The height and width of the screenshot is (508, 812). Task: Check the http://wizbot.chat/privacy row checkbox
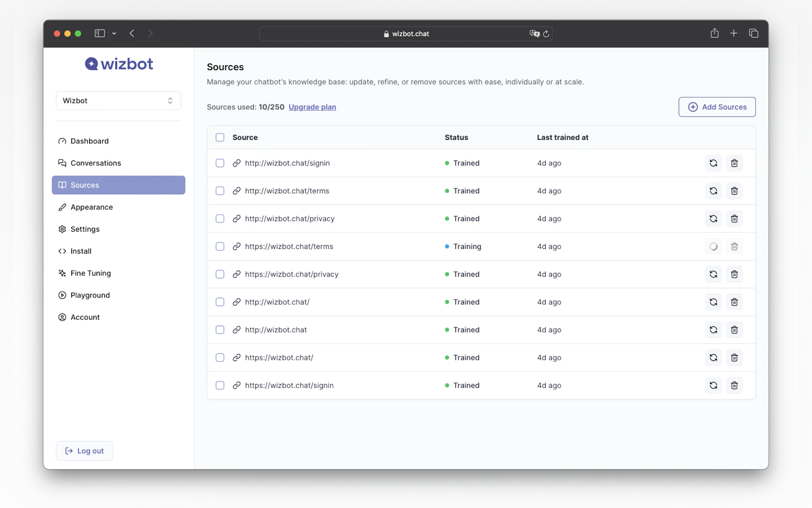pyautogui.click(x=220, y=219)
